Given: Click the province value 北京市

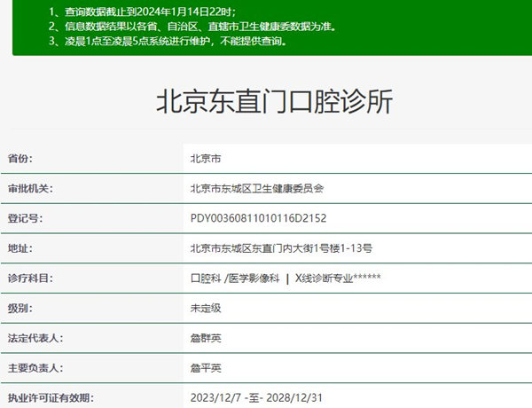Looking at the screenshot, I should (206, 159).
